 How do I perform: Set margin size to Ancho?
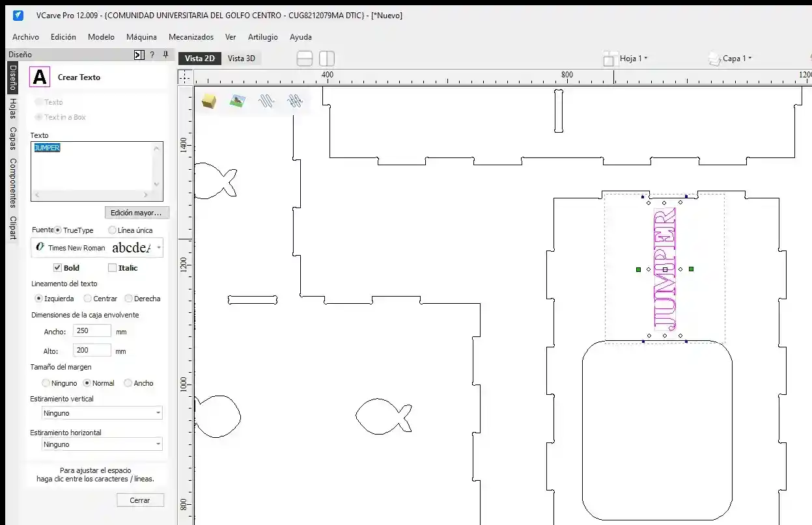pyautogui.click(x=128, y=383)
